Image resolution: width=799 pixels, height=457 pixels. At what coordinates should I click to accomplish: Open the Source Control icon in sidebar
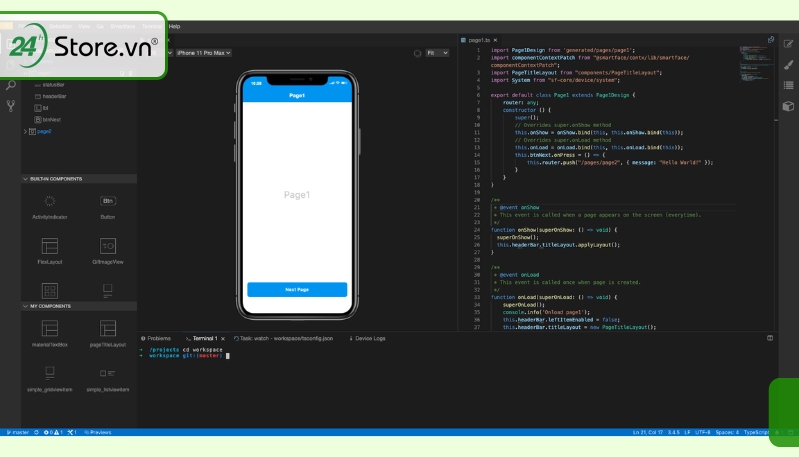coord(10,106)
